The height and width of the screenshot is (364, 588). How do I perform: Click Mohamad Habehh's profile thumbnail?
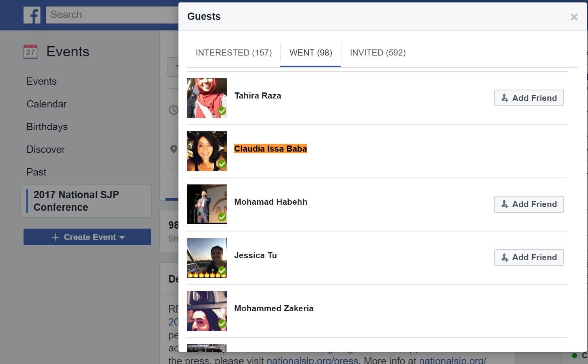[206, 204]
